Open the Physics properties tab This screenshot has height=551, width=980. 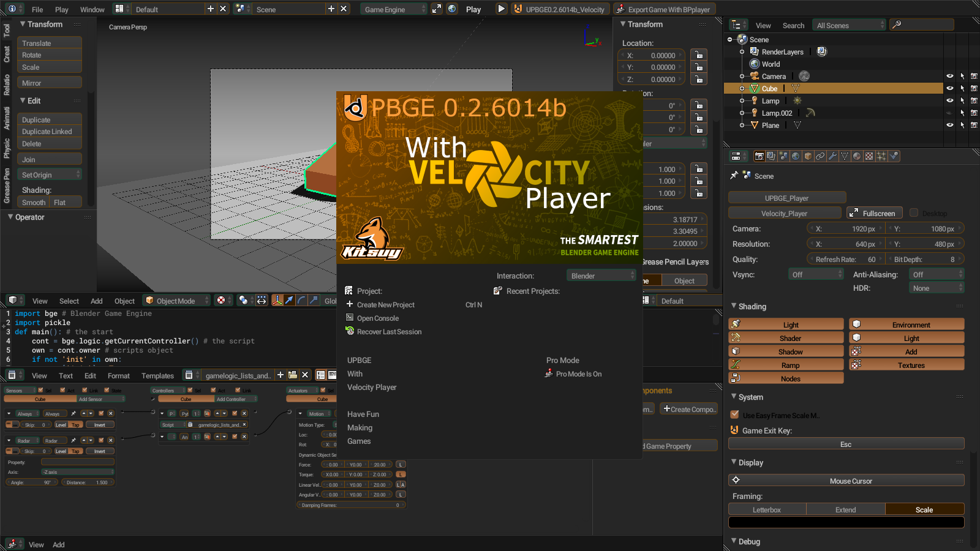[x=894, y=156]
